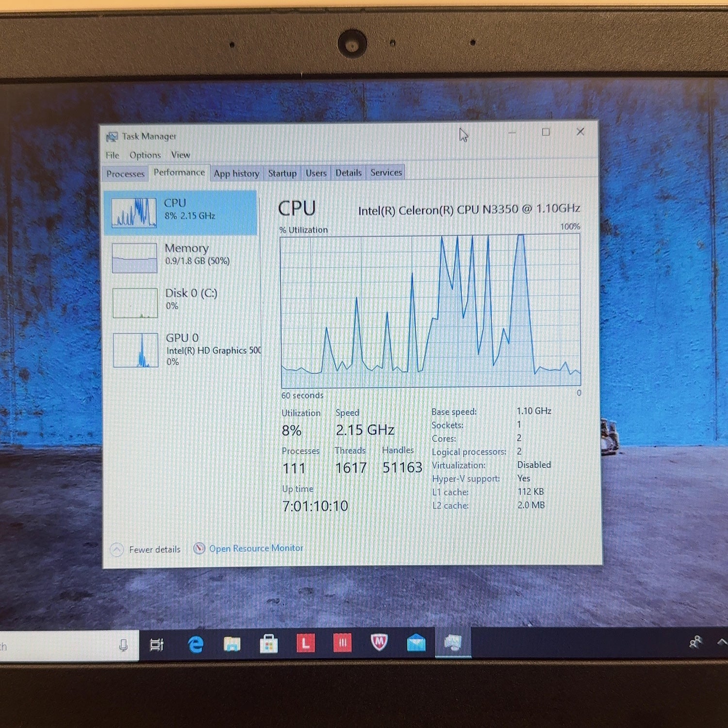This screenshot has height=728, width=728.
Task: Switch to the Services tab
Action: tap(386, 172)
